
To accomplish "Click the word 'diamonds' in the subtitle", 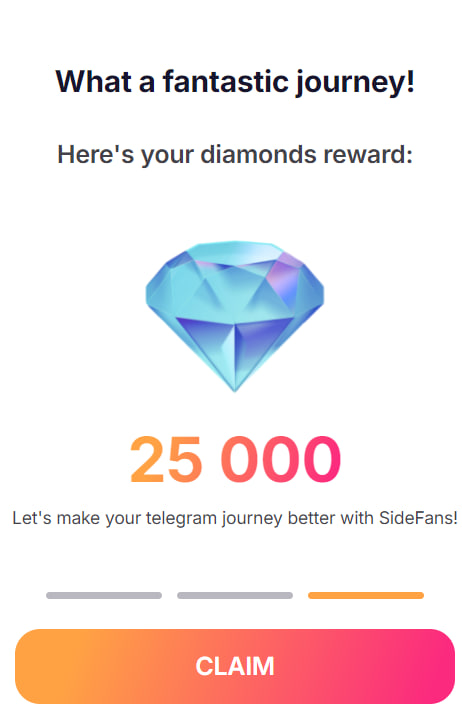I will [258, 154].
